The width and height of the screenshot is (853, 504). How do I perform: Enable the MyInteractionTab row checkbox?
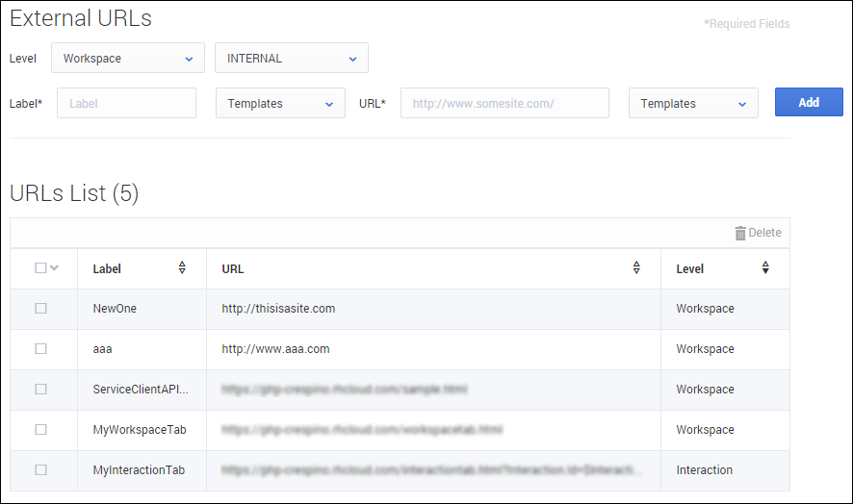point(40,470)
